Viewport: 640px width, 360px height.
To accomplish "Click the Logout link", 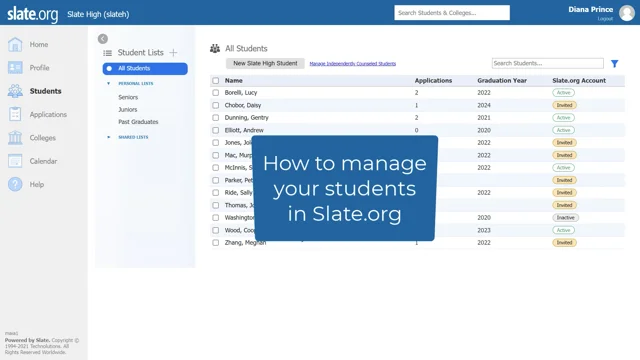I will [605, 19].
